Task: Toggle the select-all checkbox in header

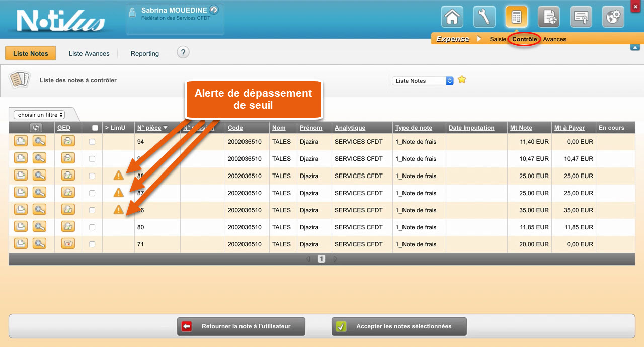Action: pos(95,128)
